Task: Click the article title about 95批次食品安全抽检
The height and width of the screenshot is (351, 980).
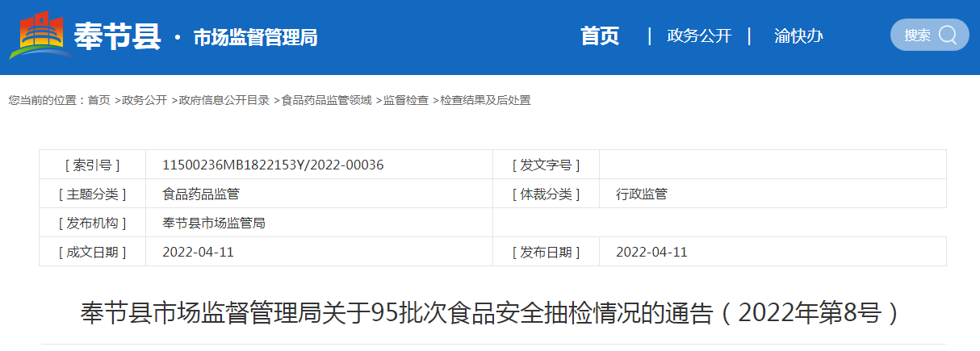Action: 491,312
